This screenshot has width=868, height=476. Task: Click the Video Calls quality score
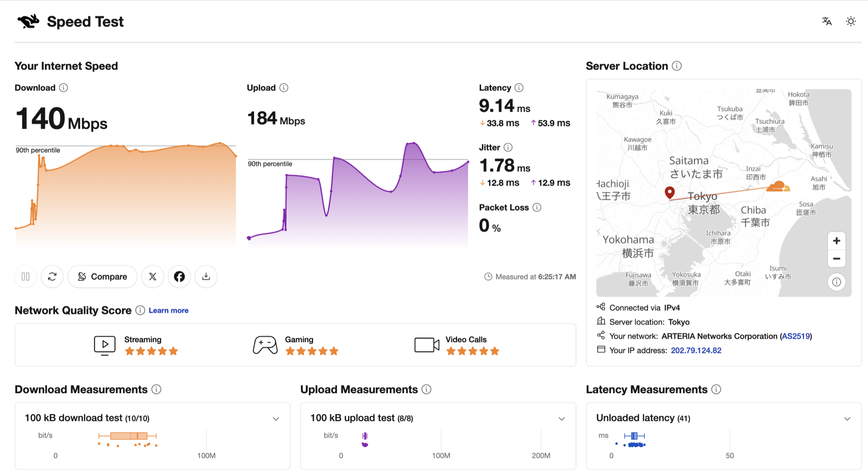click(457, 345)
